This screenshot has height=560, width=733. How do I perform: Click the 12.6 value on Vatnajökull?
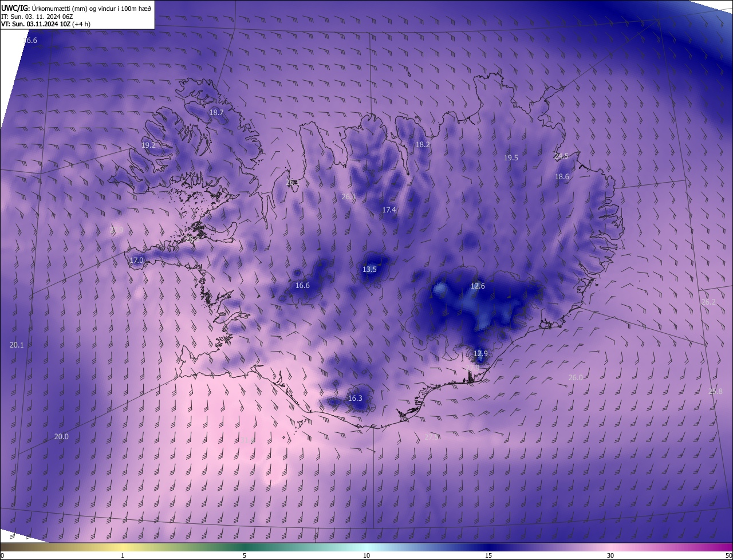pos(478,286)
